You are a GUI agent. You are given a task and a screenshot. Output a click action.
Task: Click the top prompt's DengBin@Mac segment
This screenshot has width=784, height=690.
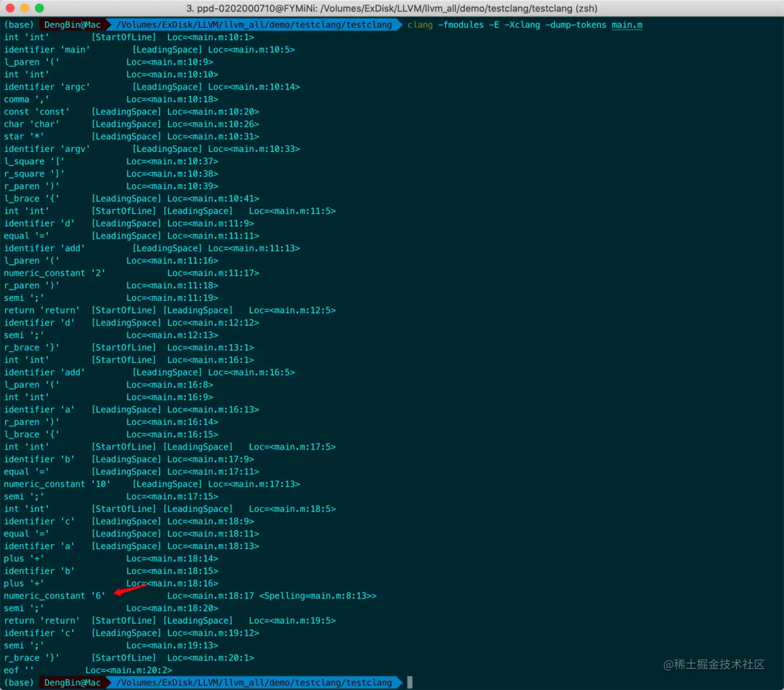[x=73, y=25]
